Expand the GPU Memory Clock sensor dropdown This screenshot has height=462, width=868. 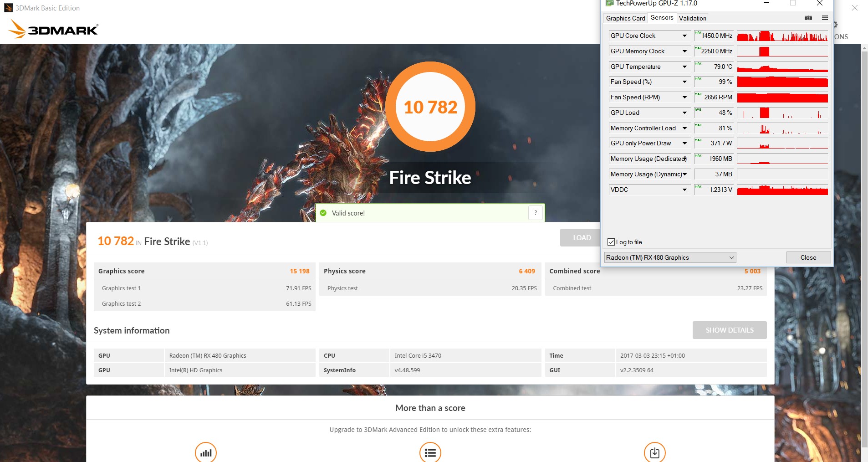(x=684, y=51)
